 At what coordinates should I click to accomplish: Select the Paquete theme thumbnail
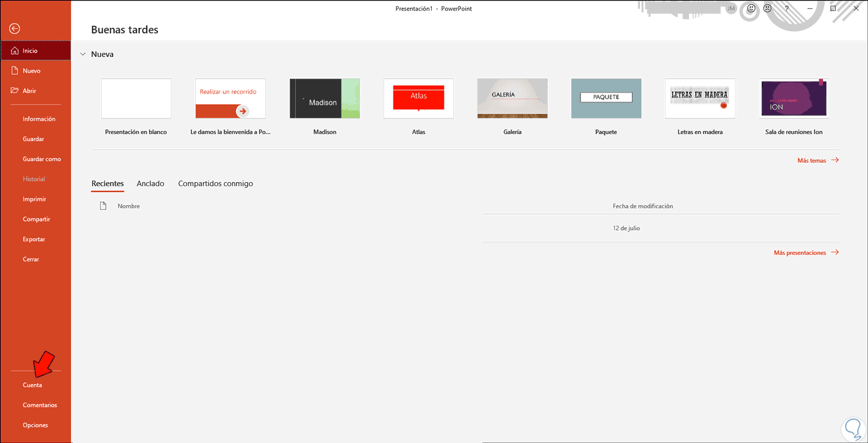point(606,99)
